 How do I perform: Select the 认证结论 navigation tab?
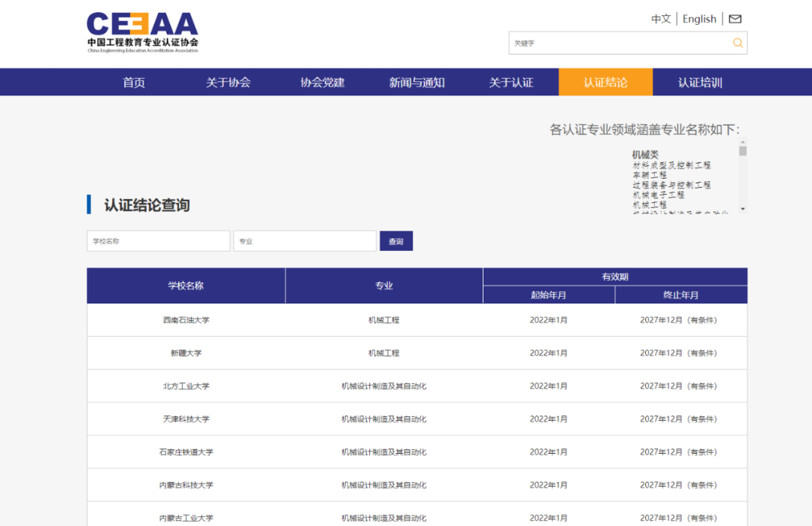click(x=605, y=83)
